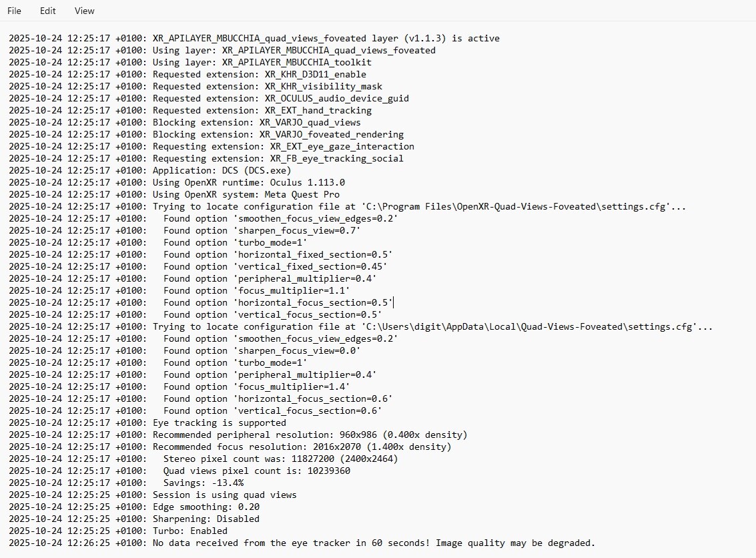Click the 'Eye tracking is supported' line
The image size is (756, 558).
click(219, 423)
